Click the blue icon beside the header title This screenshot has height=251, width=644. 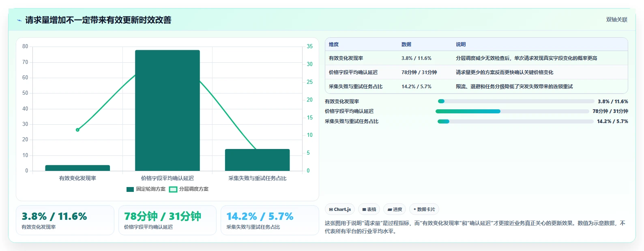click(19, 20)
